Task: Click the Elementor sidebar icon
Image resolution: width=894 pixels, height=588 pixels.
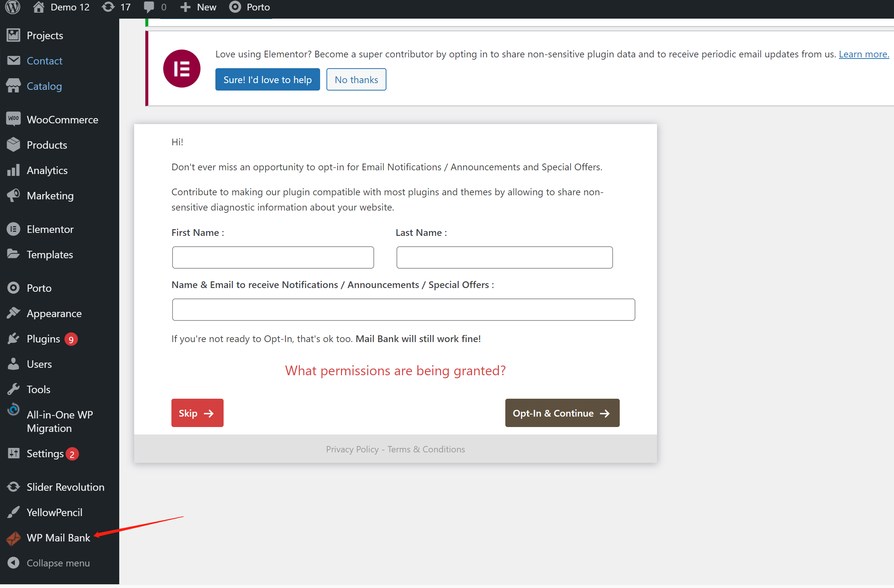Action: coord(13,229)
